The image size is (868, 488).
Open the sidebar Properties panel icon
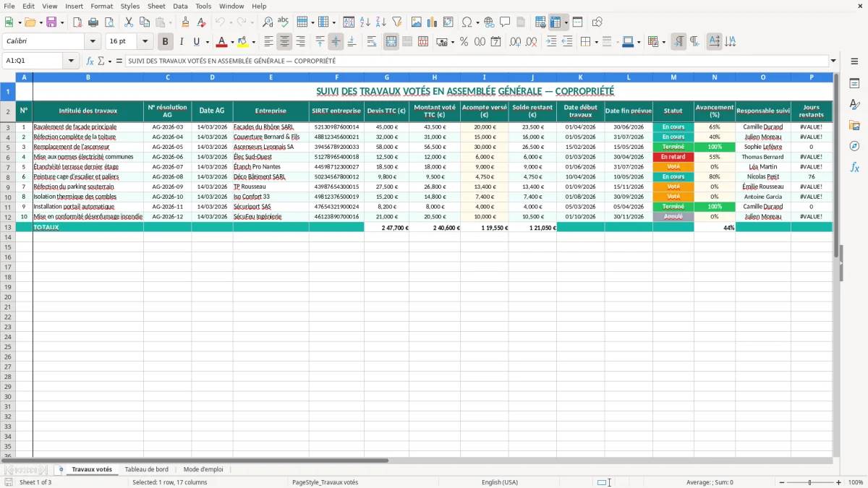(x=854, y=83)
